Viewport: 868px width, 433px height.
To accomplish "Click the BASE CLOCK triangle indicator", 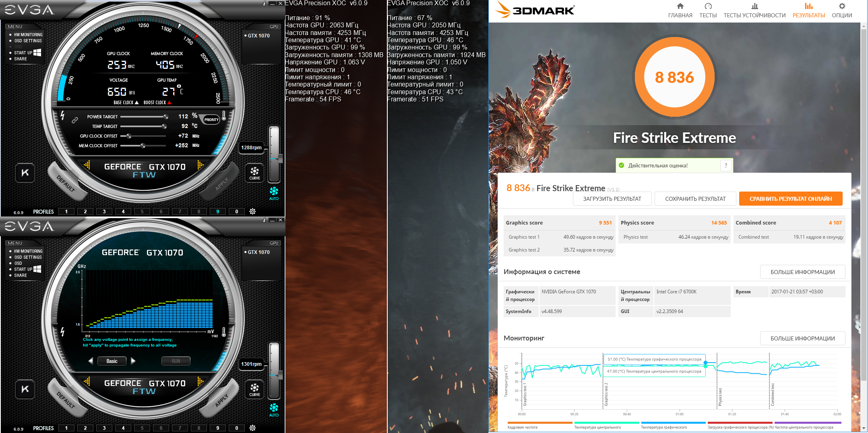I will [x=136, y=103].
